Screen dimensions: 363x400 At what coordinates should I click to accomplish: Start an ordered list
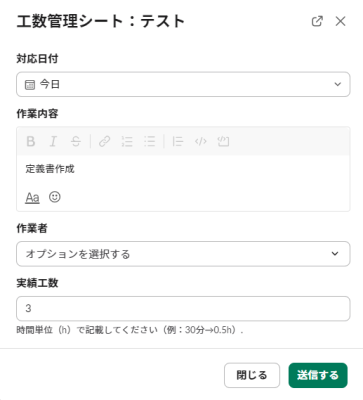click(127, 141)
